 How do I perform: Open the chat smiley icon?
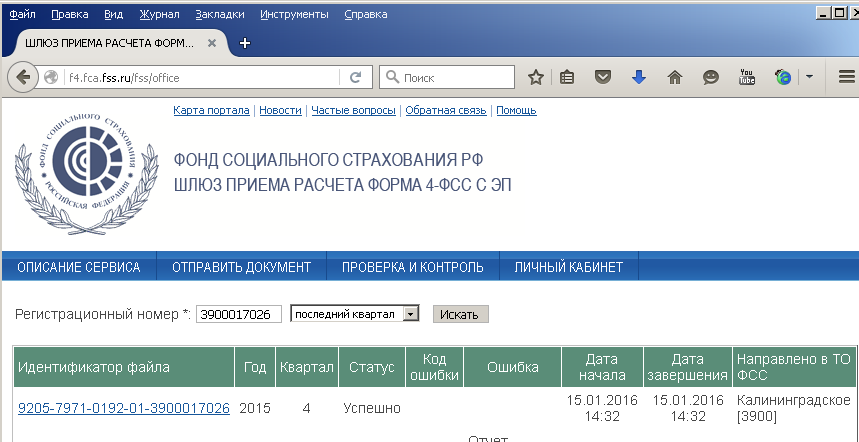click(711, 77)
